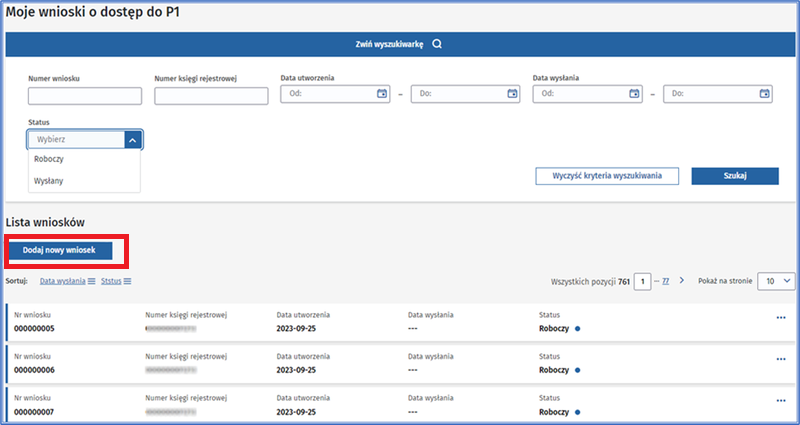The image size is (800, 425).
Task: Go to last page 77 link
Action: [x=666, y=281]
